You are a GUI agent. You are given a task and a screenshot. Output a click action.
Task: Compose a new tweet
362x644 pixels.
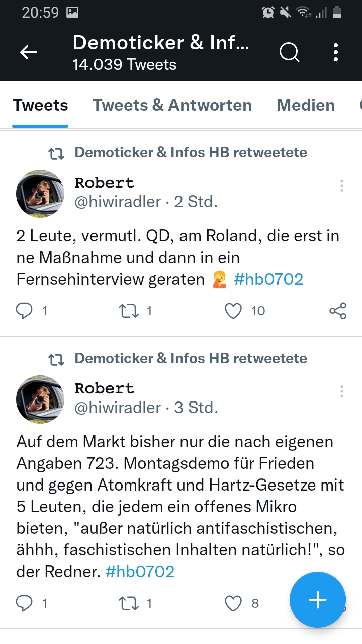tap(317, 600)
